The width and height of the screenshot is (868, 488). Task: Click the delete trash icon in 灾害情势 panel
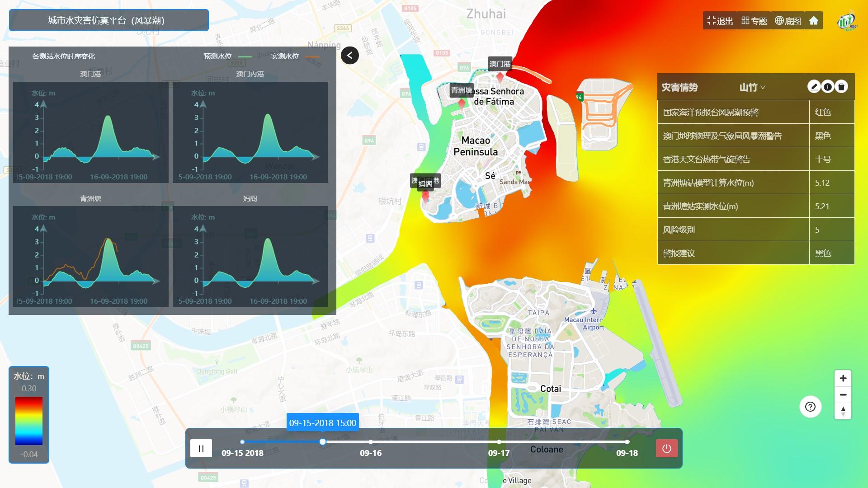point(841,87)
